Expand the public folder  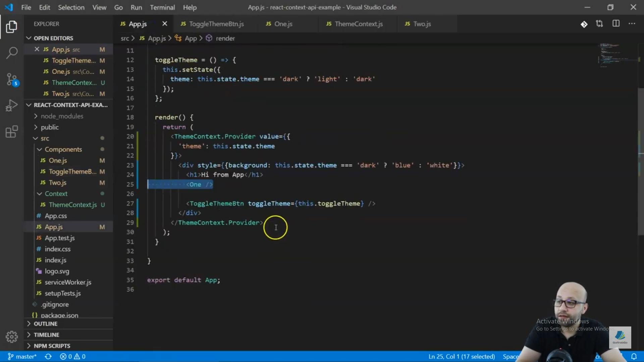[x=68, y=127]
